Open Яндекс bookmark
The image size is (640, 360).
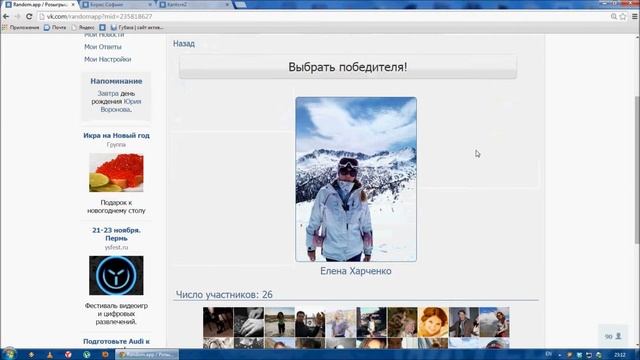click(83, 27)
